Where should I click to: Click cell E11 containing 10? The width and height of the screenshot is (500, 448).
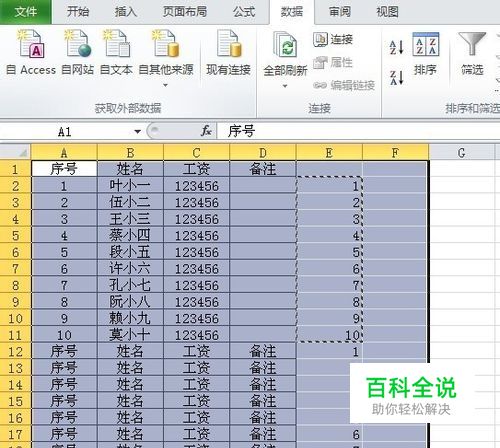pos(329,335)
